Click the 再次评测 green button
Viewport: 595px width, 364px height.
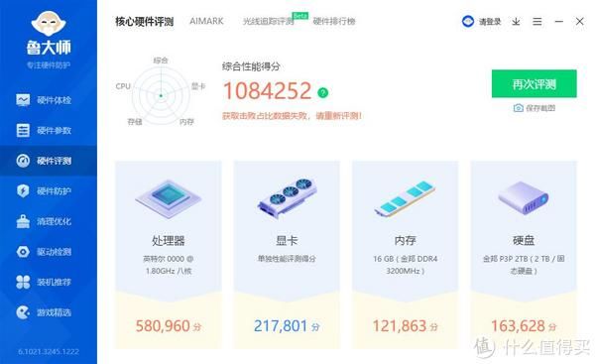click(534, 84)
